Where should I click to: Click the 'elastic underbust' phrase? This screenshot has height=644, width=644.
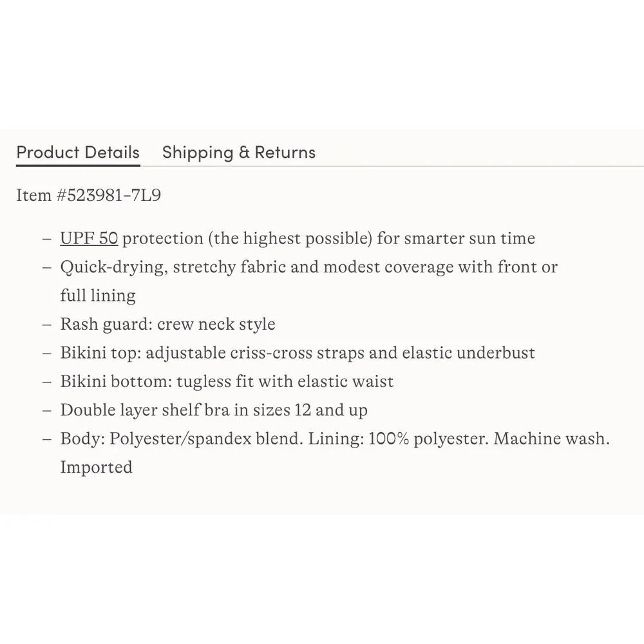tap(468, 353)
